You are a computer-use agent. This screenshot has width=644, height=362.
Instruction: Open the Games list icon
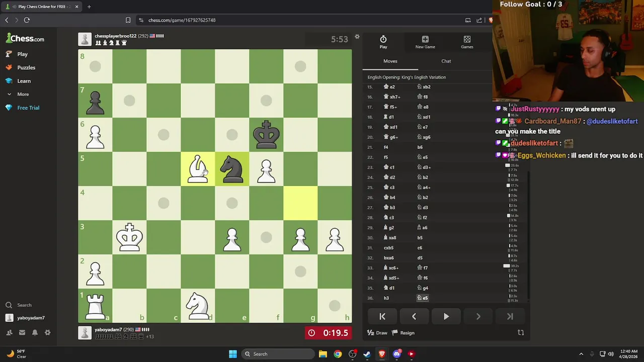[467, 42]
